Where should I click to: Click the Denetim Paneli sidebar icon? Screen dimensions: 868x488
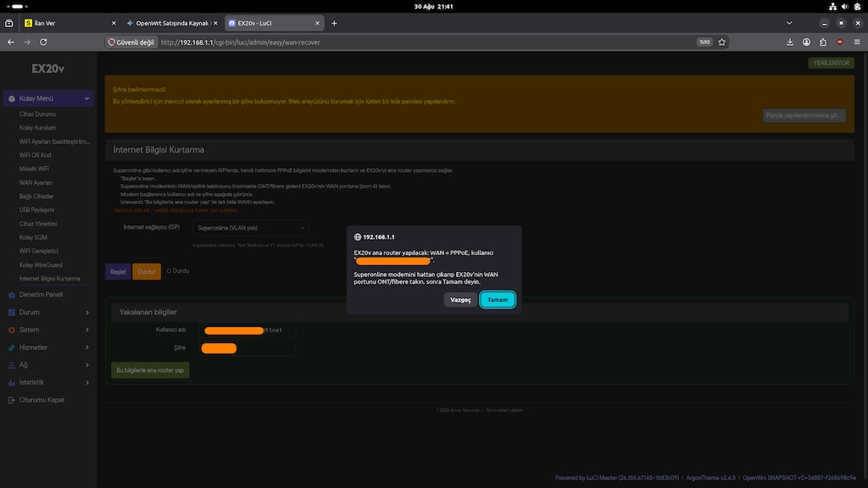pos(12,295)
